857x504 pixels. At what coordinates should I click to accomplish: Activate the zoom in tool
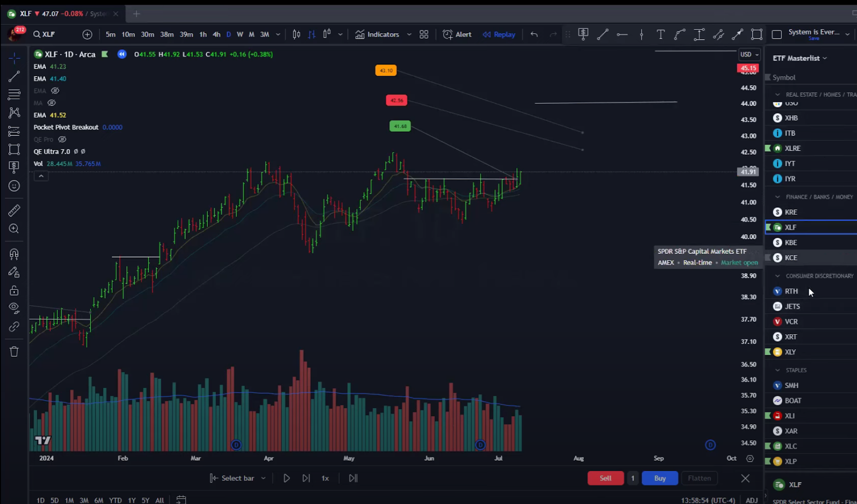(x=14, y=229)
